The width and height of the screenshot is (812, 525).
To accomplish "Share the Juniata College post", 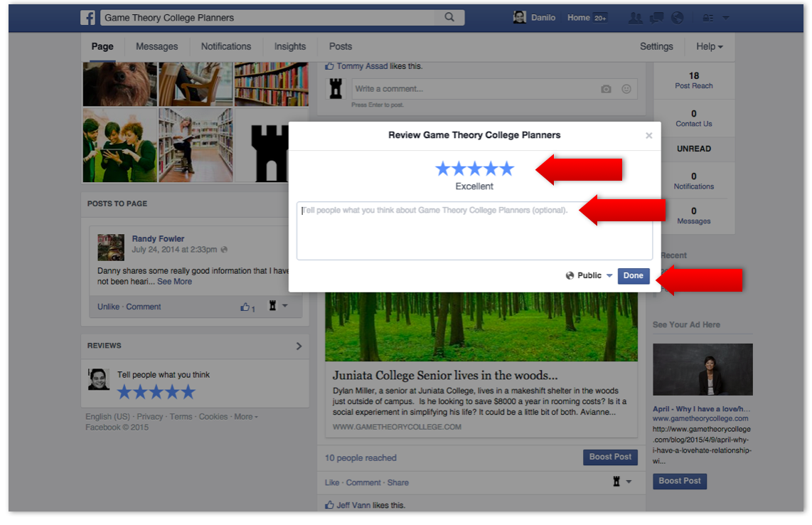I will click(397, 482).
